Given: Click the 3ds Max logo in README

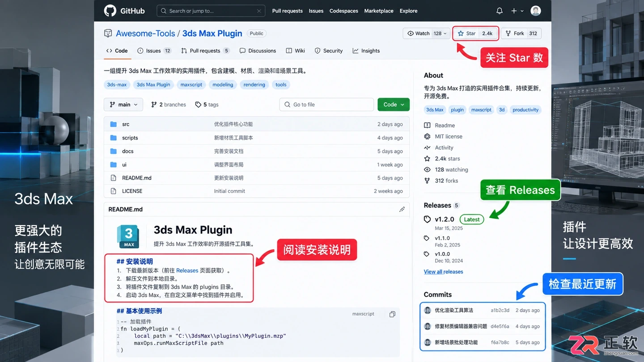Looking at the screenshot, I should 129,236.
